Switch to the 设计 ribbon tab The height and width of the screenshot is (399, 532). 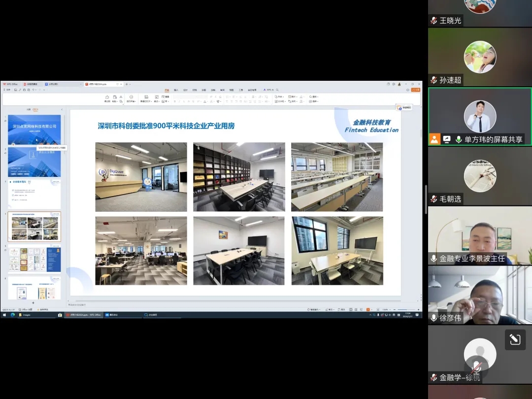[185, 90]
